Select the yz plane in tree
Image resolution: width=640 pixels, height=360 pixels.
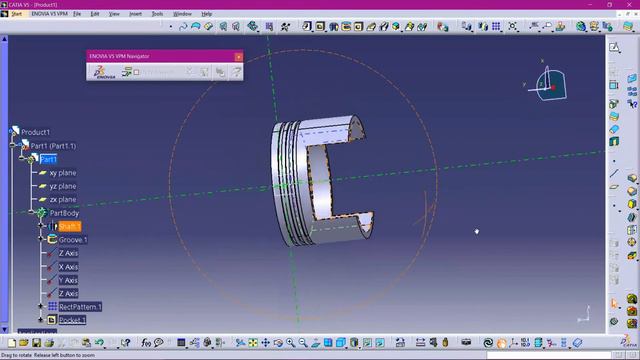63,187
